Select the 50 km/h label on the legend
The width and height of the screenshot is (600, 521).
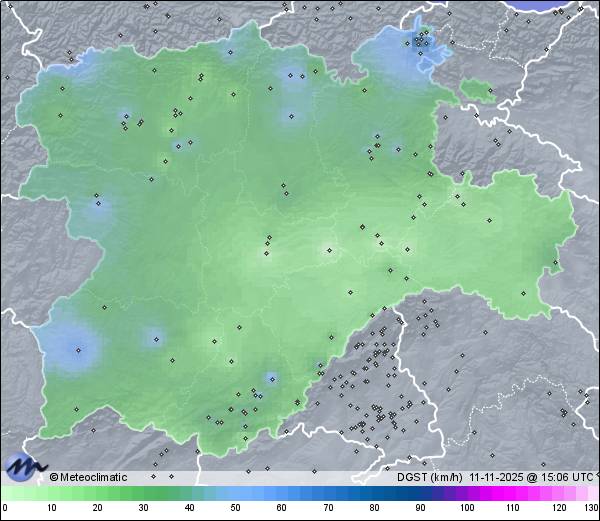pos(235,508)
